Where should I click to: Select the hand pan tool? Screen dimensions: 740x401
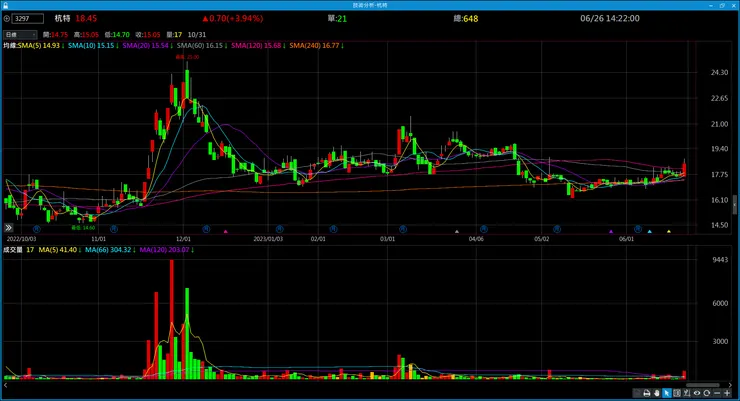[x=656, y=393]
